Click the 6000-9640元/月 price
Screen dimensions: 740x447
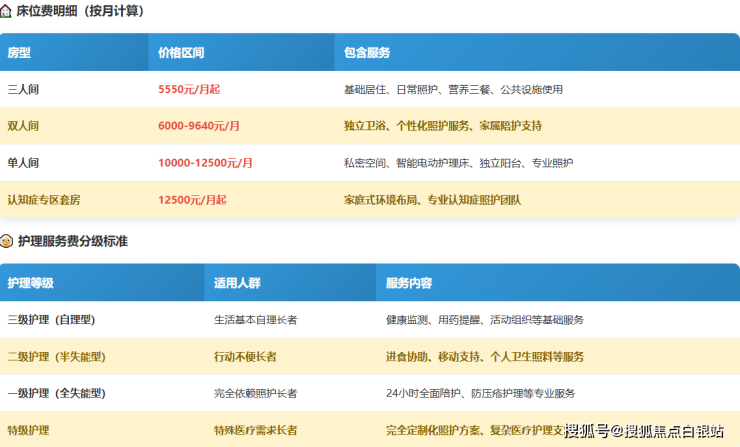pyautogui.click(x=199, y=126)
